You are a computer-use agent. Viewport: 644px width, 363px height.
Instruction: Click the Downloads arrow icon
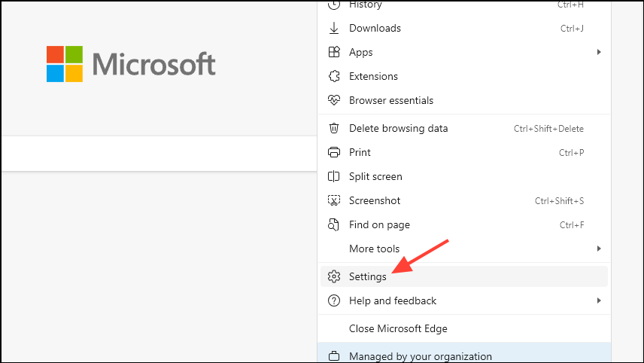point(335,29)
